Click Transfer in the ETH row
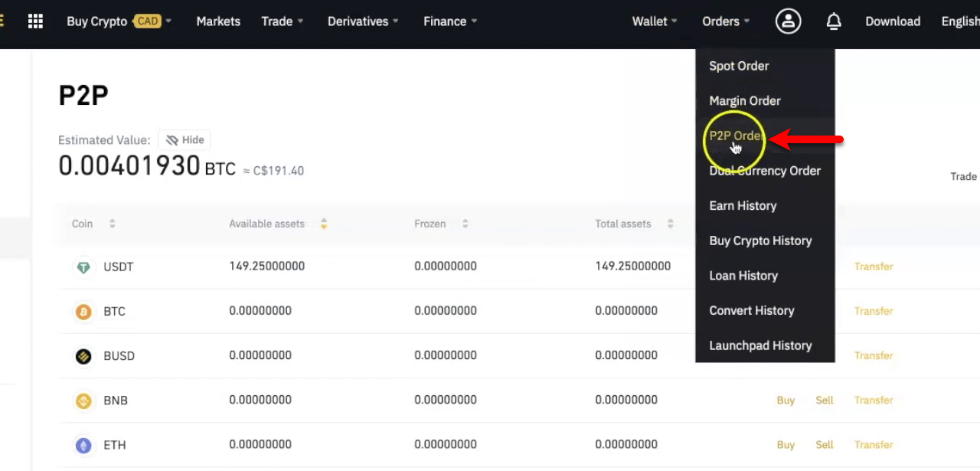This screenshot has width=980, height=471. 874,444
